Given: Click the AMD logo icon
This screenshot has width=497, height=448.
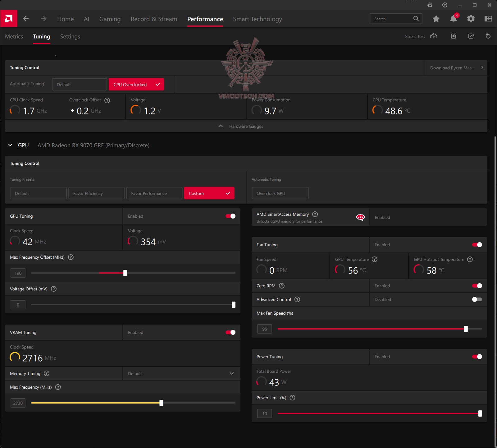Looking at the screenshot, I should pyautogui.click(x=9, y=19).
